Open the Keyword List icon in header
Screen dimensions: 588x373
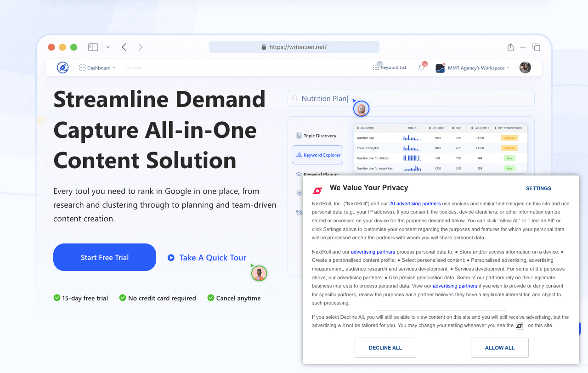coord(376,68)
